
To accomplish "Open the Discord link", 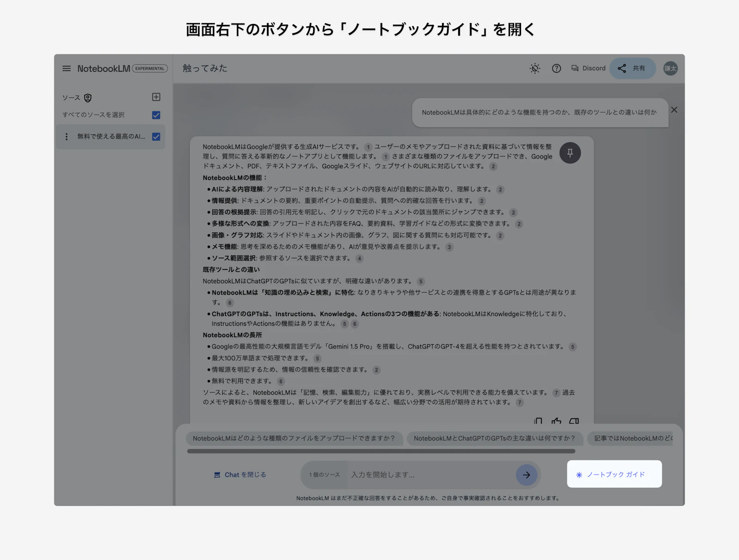I will point(588,68).
